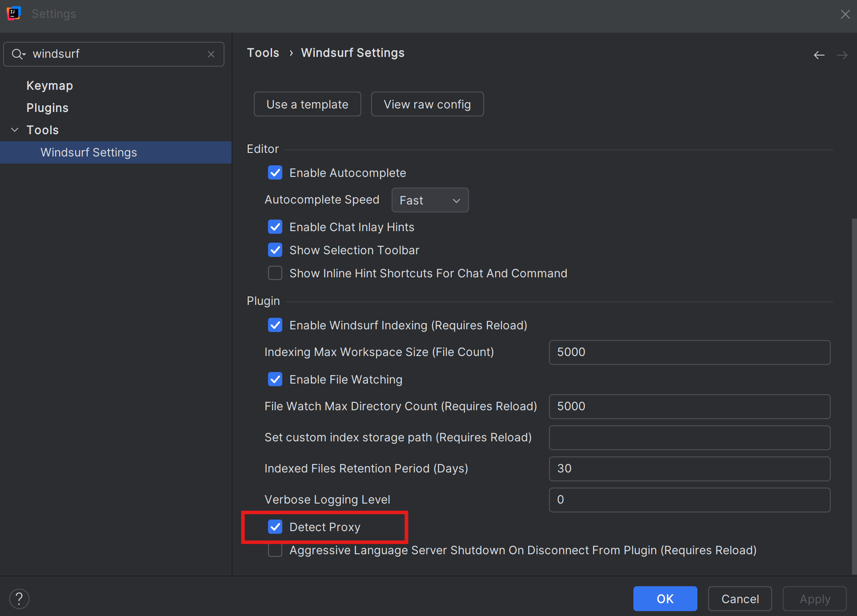Click the Use a template button

pyautogui.click(x=307, y=104)
